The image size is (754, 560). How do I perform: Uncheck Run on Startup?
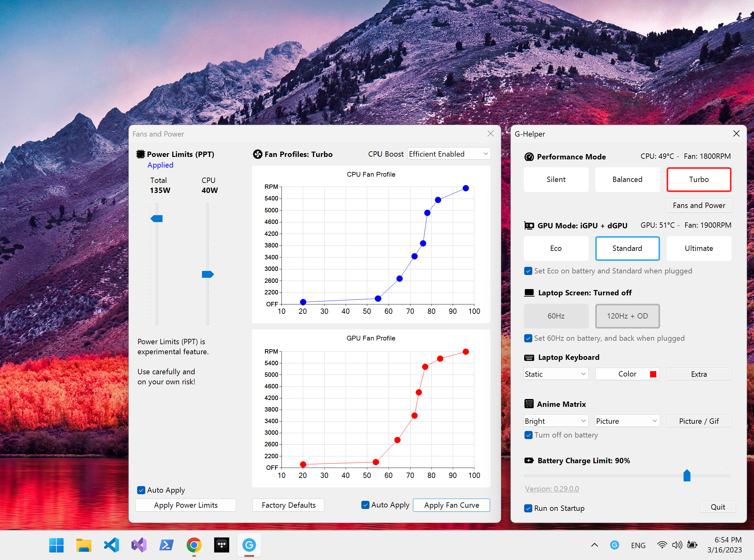click(528, 508)
